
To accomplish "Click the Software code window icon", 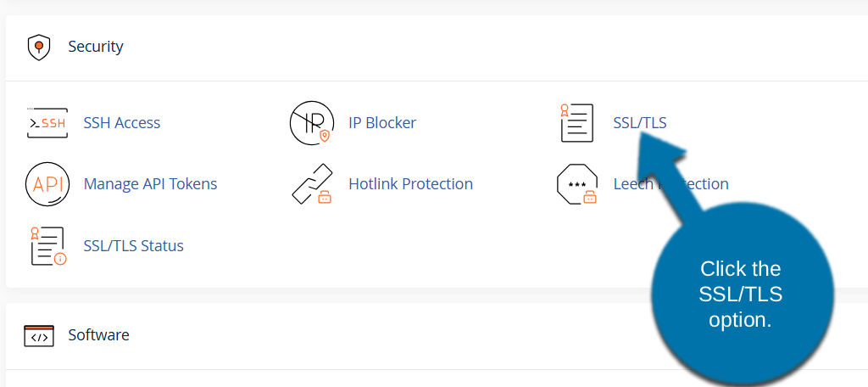I will (39, 335).
